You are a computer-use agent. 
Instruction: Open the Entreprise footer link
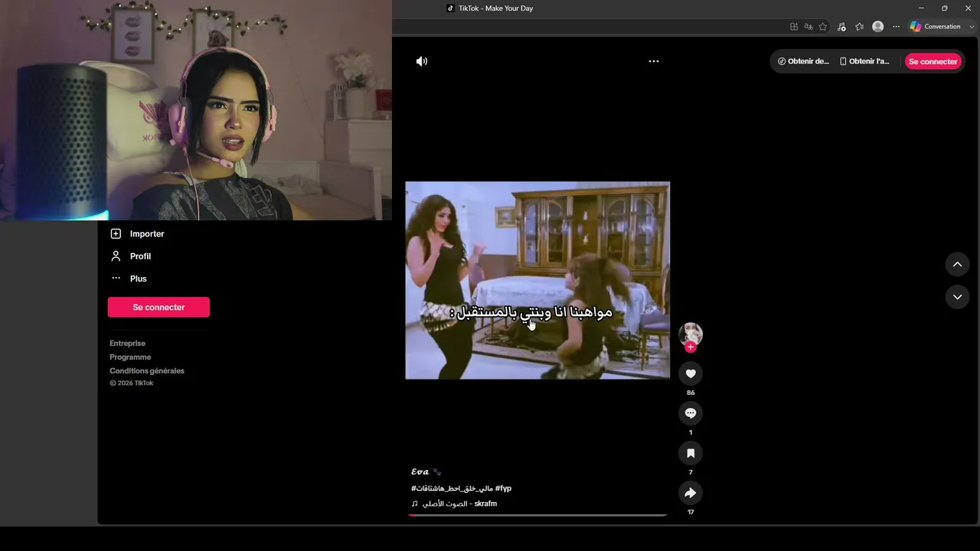tap(127, 344)
